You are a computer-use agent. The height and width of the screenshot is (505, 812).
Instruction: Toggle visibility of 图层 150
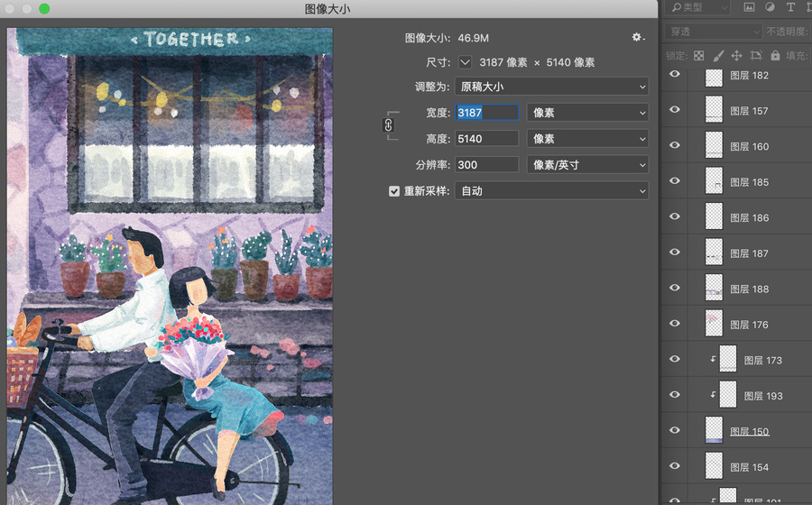(x=674, y=430)
